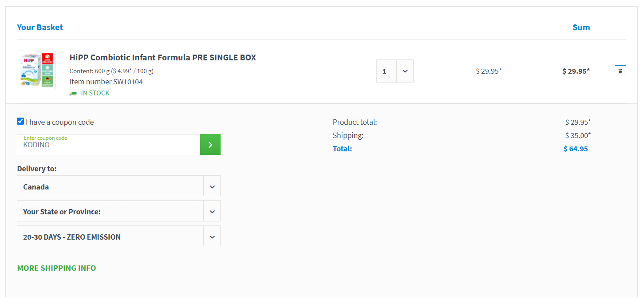This screenshot has width=644, height=304.
Task: Uncheck the 'I have a coupon code' checkbox
Action: point(20,121)
